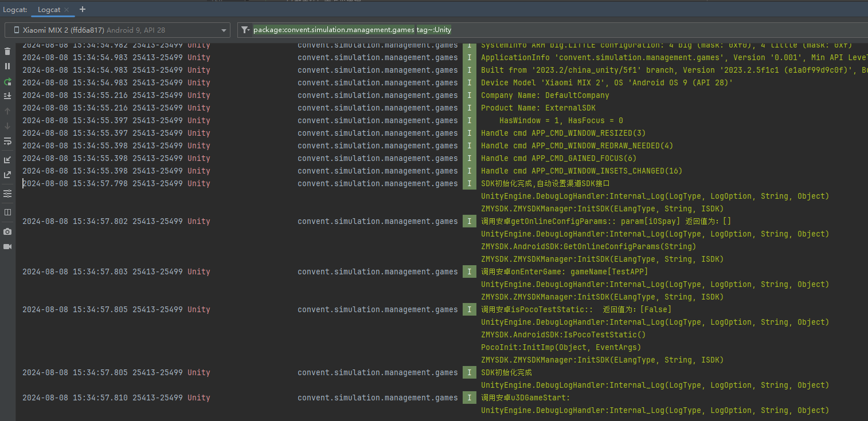Click log message 'Product Name: ExternalSDK'
The image size is (868, 421).
(x=538, y=108)
